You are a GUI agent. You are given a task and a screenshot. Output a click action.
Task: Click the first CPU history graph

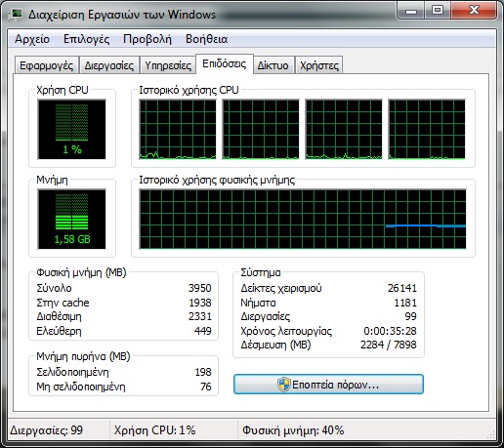click(x=178, y=130)
